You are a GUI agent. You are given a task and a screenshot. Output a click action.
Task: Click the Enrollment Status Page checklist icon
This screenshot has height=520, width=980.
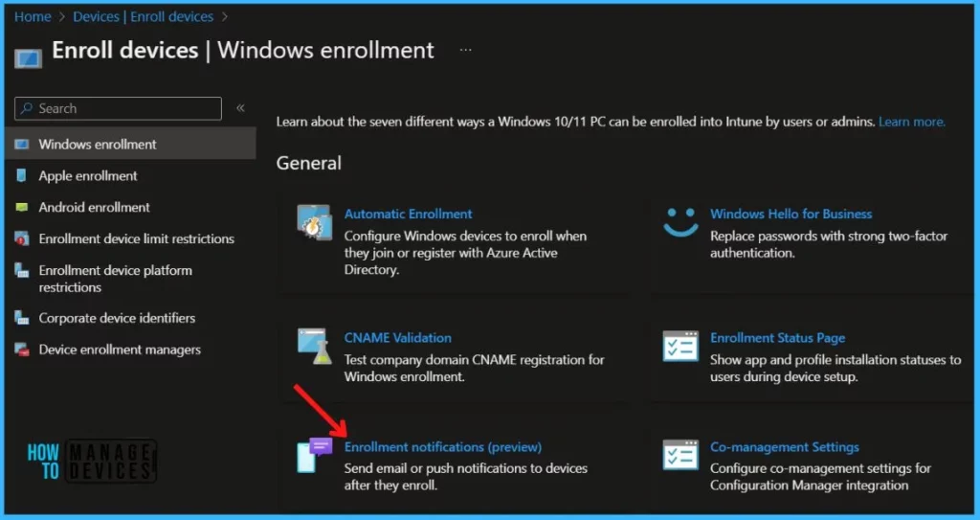[680, 346]
